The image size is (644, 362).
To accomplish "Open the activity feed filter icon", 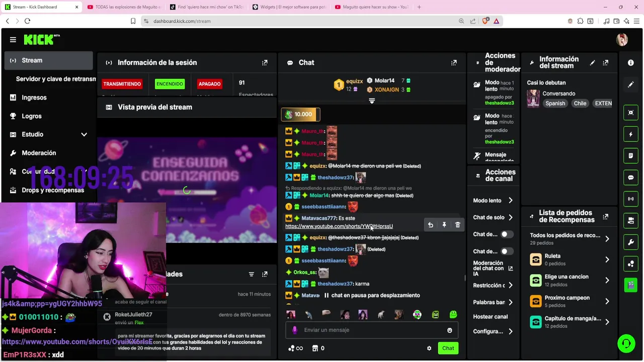I will (251, 275).
